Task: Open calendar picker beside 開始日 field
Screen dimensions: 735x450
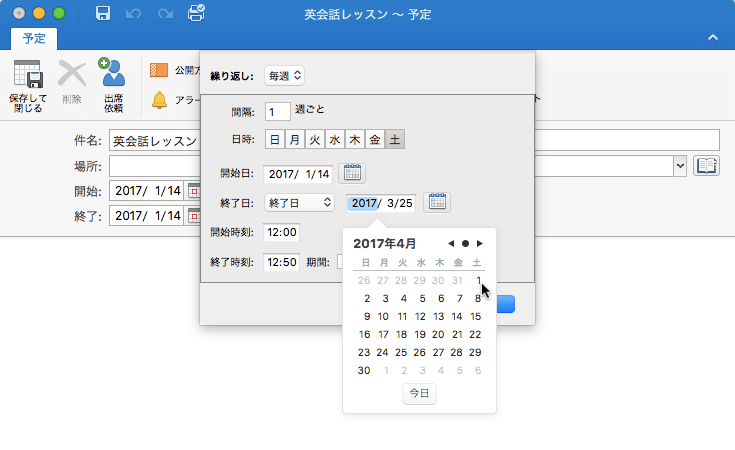Action: 352,173
